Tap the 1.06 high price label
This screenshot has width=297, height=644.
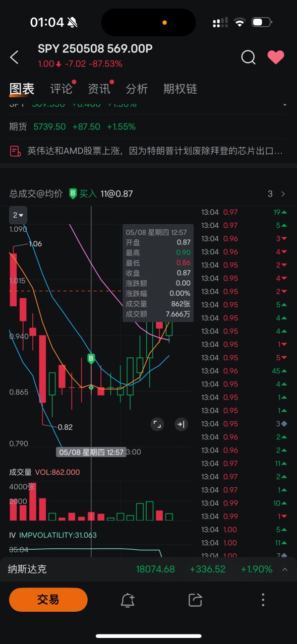[35, 243]
